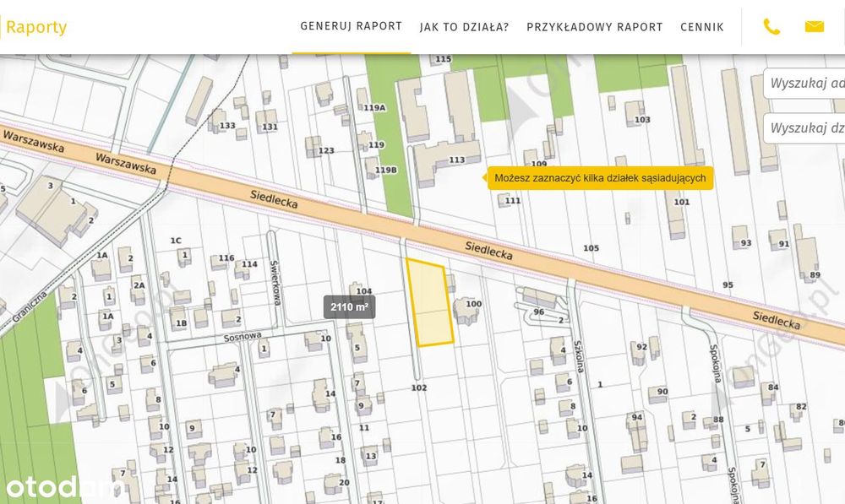845x504 pixels.
Task: Open the Jak to działa? menu item
Action: tap(464, 27)
